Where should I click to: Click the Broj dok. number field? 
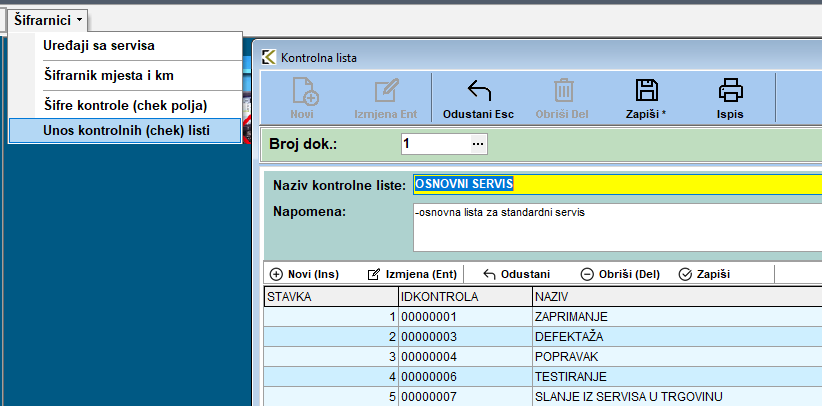click(x=436, y=144)
